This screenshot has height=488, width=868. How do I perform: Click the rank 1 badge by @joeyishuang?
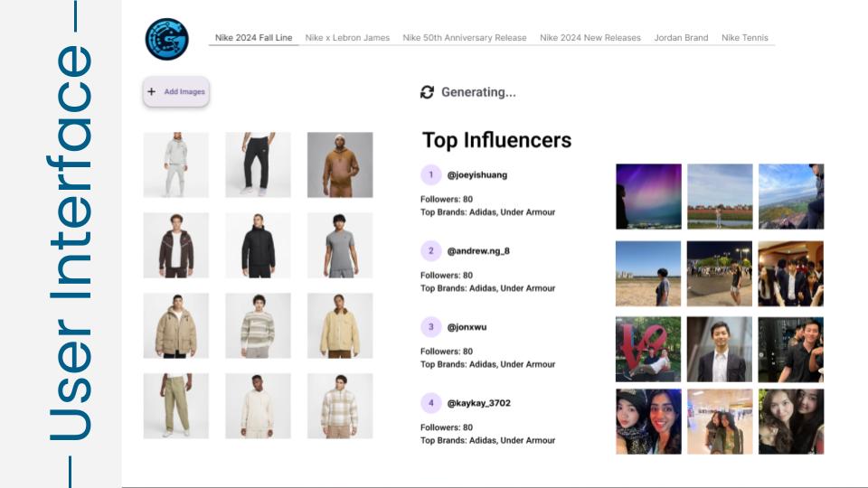click(x=430, y=174)
